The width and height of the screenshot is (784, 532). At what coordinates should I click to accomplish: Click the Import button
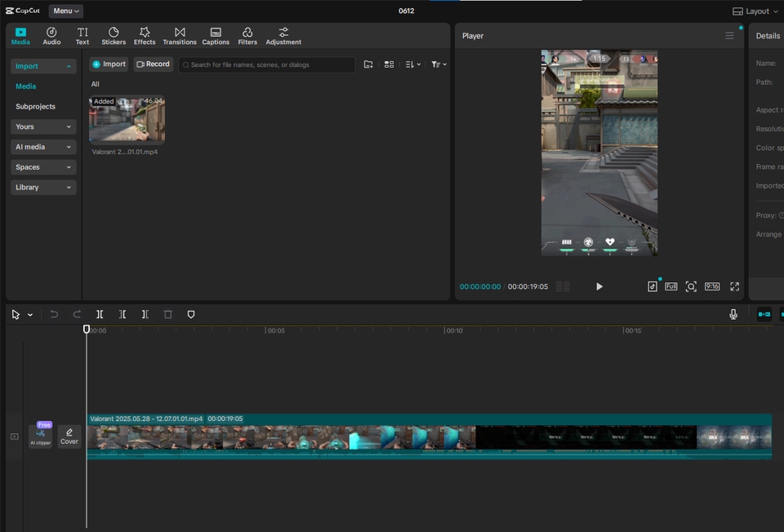[x=109, y=64]
